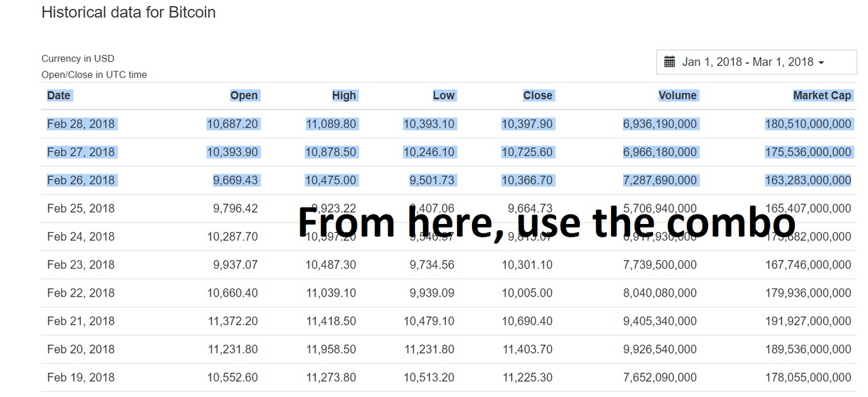Select the Feb 28, 2018 date cell
This screenshot has width=868, height=397.
(x=81, y=124)
